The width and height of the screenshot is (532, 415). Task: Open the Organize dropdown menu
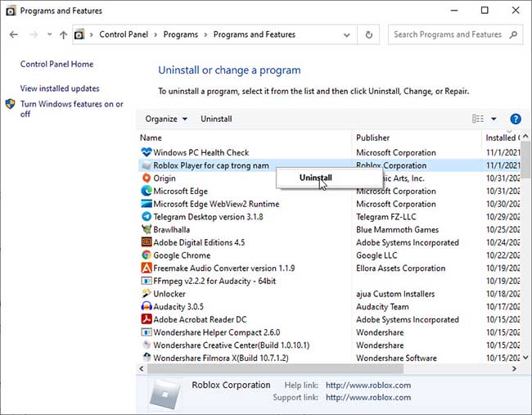[x=166, y=119]
